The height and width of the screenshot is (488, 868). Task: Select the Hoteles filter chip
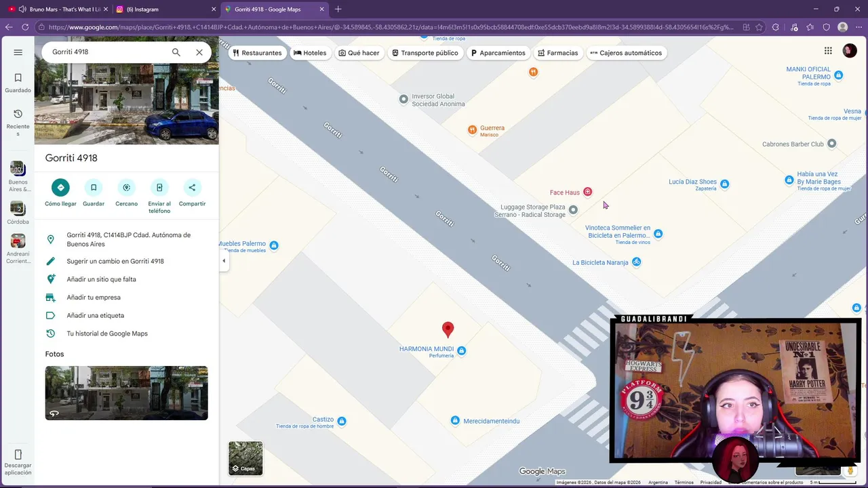(x=310, y=53)
